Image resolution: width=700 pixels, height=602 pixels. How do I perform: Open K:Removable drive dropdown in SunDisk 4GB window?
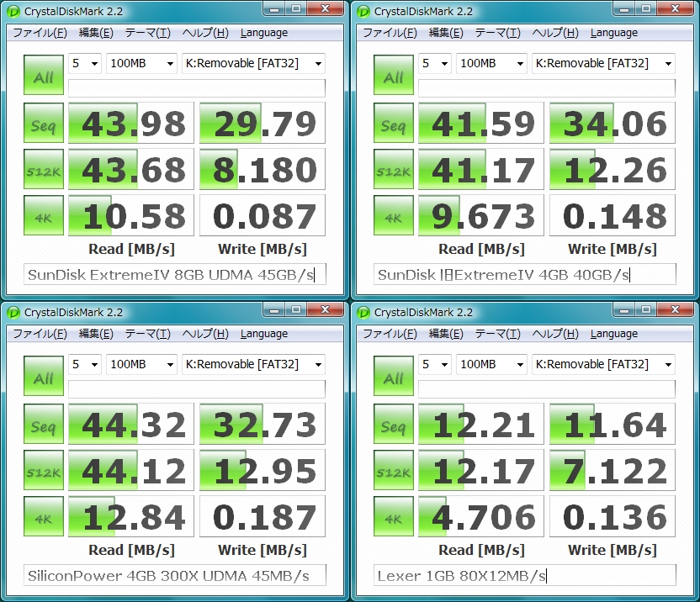pyautogui.click(x=603, y=63)
